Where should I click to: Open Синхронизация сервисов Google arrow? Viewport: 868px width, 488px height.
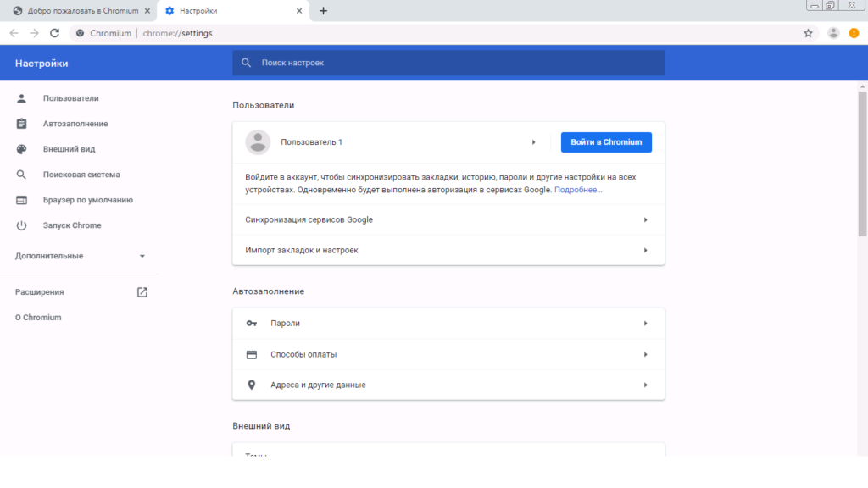tap(645, 219)
